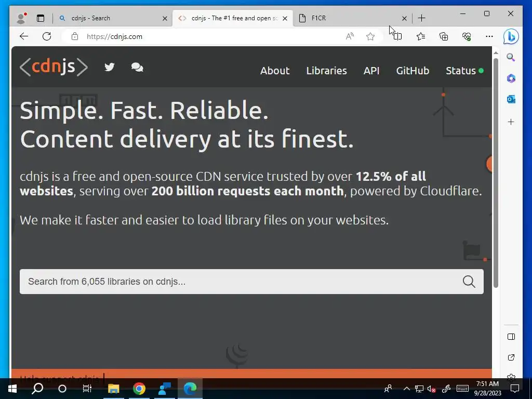Add this page to favorites star
The height and width of the screenshot is (399, 532).
coord(370,36)
